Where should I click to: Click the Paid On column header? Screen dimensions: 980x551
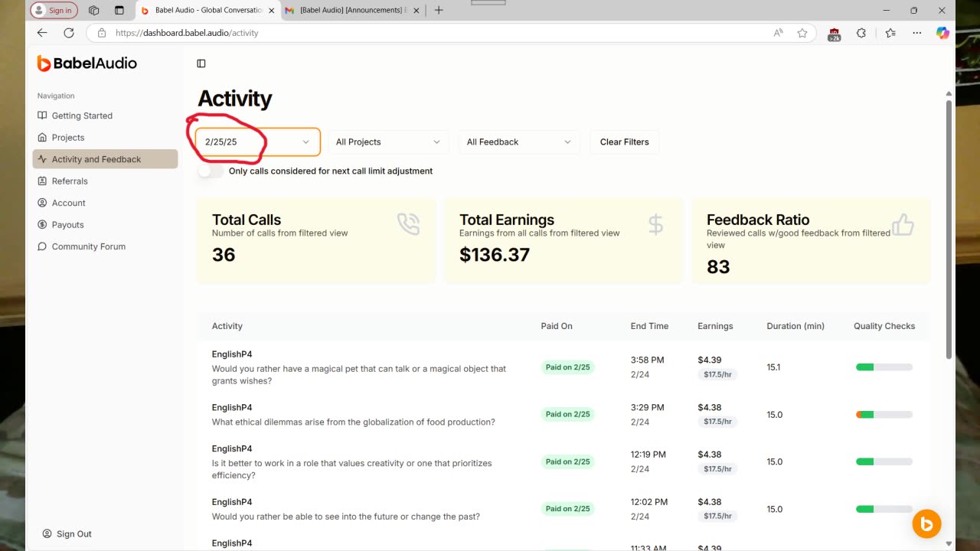pos(557,326)
